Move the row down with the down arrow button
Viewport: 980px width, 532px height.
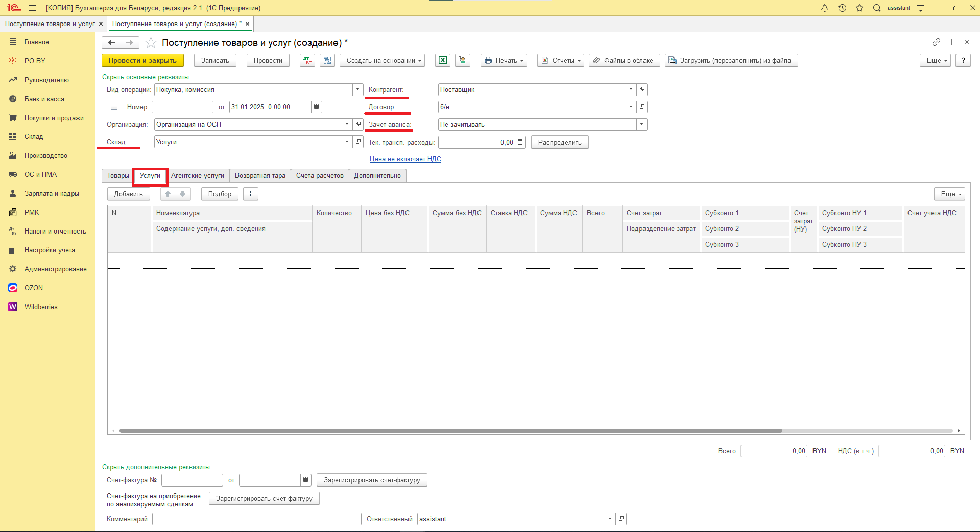click(x=183, y=194)
